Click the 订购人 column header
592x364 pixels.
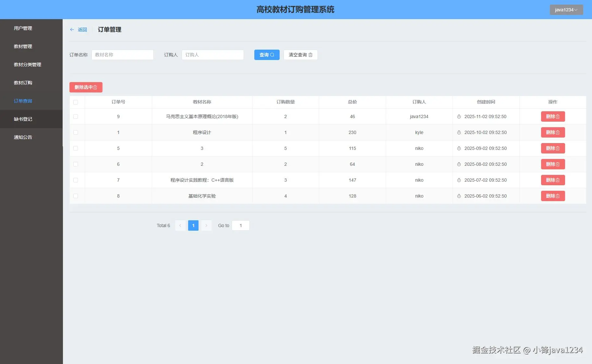click(419, 102)
